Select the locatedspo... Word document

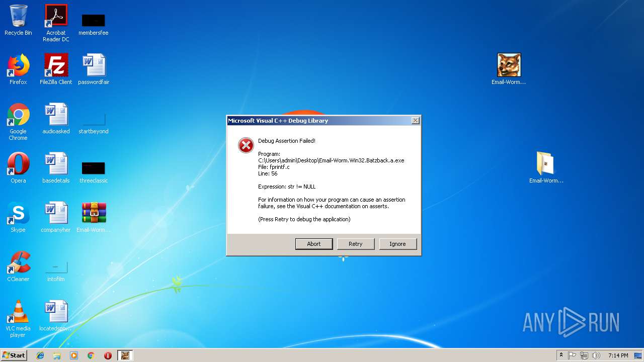56,316
